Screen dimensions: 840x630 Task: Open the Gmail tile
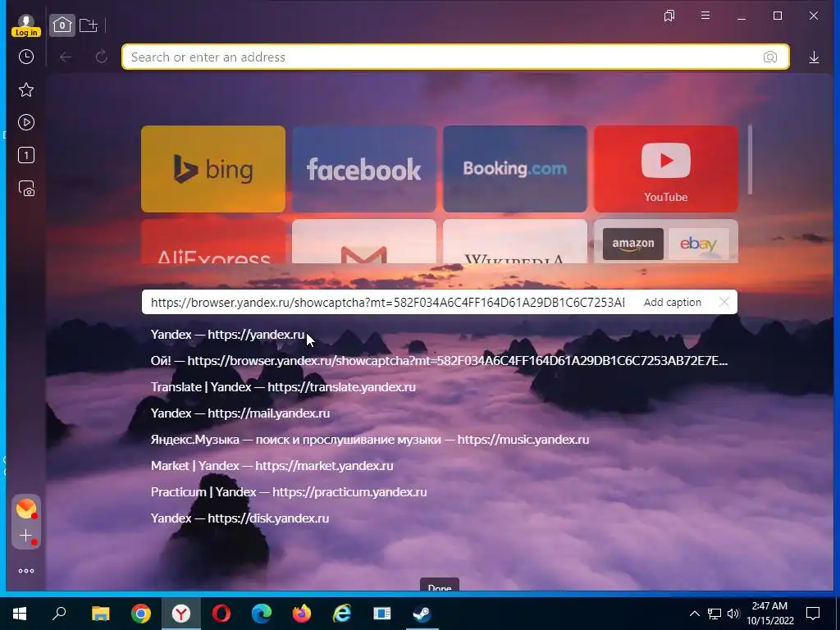click(364, 242)
